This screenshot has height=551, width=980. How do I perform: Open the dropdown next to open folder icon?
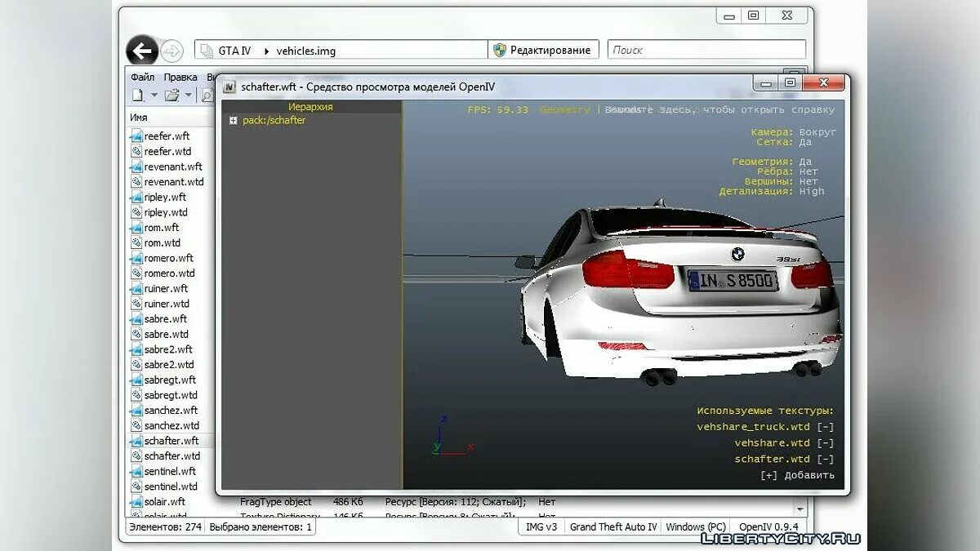(x=188, y=96)
